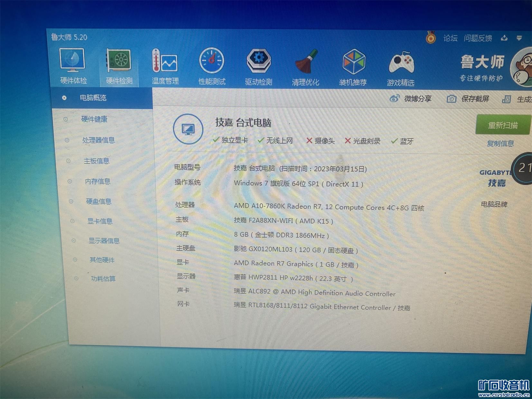Share via 微博分享
The width and height of the screenshot is (532, 399).
(x=411, y=99)
